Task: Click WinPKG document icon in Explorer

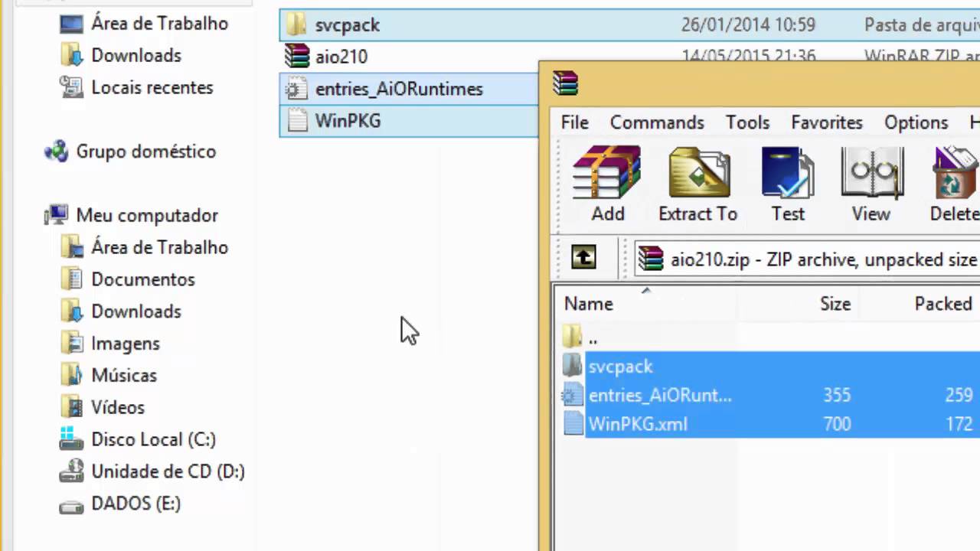Action: [296, 121]
